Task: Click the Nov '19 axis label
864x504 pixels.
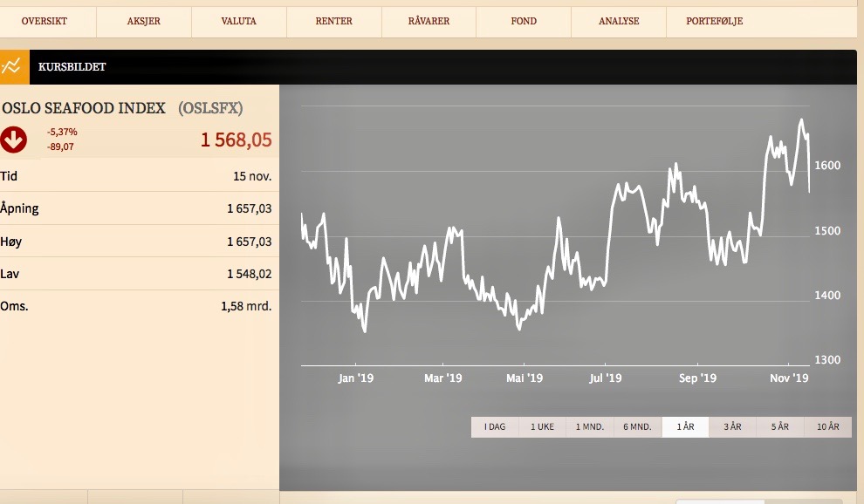Action: [789, 378]
